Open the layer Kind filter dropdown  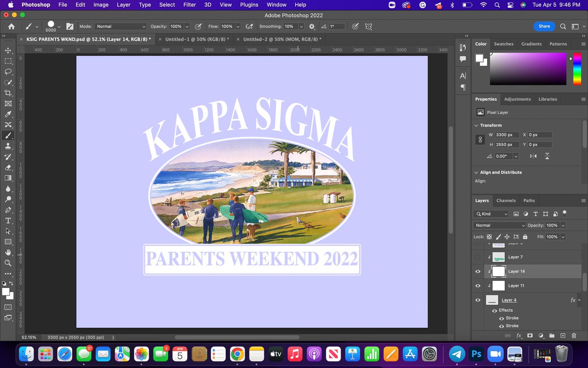491,214
